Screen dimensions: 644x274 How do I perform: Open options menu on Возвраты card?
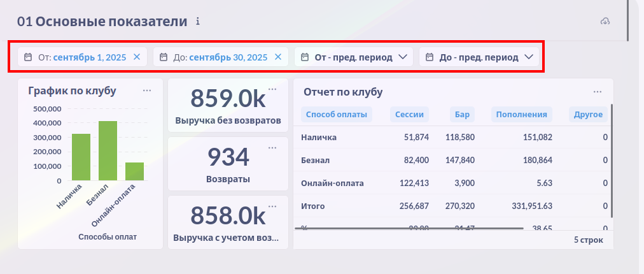[272, 148]
